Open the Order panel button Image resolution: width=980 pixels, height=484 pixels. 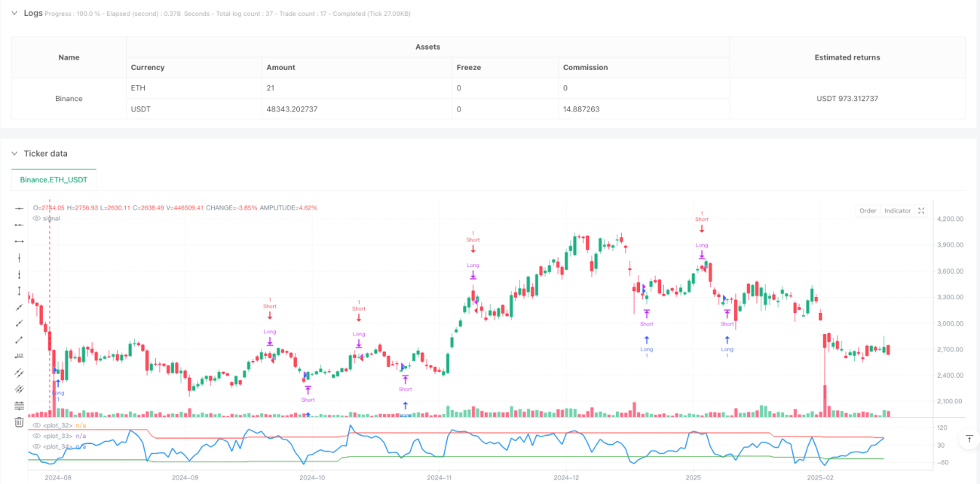[x=868, y=211]
